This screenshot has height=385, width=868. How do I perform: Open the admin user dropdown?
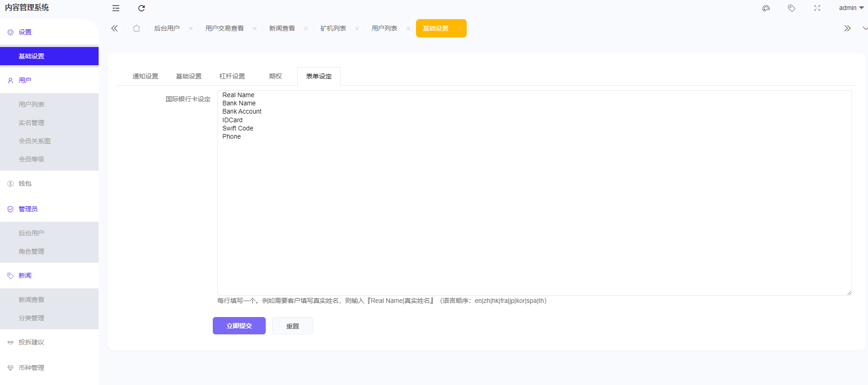pos(851,8)
